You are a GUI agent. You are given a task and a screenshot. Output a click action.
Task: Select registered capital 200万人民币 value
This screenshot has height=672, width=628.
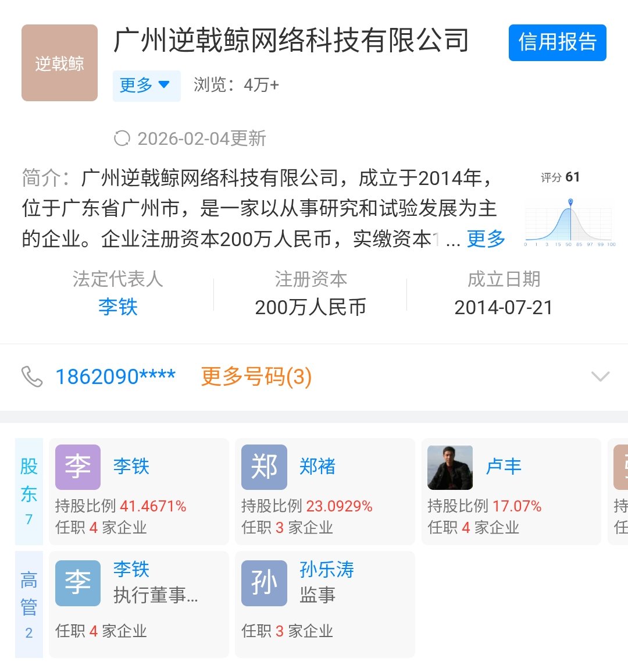[311, 307]
